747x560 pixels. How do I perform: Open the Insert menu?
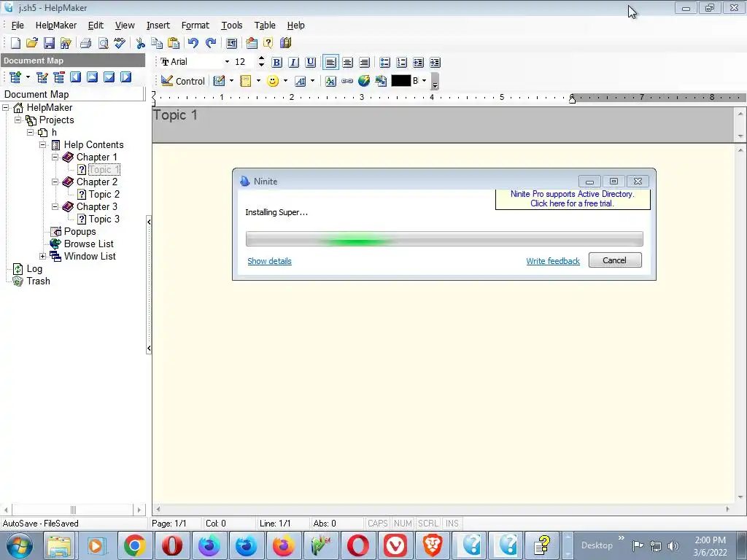coord(158,26)
